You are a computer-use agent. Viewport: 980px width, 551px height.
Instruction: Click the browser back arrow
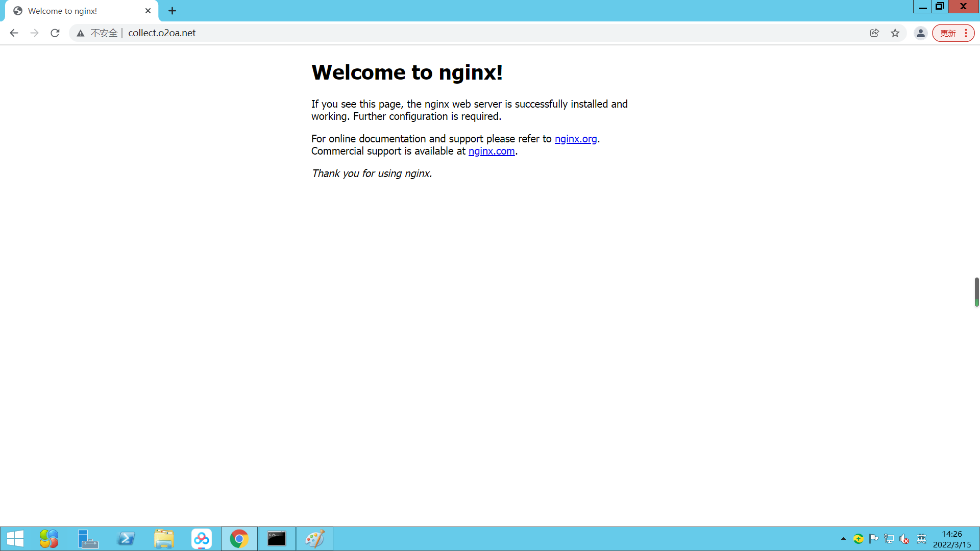pyautogui.click(x=14, y=33)
